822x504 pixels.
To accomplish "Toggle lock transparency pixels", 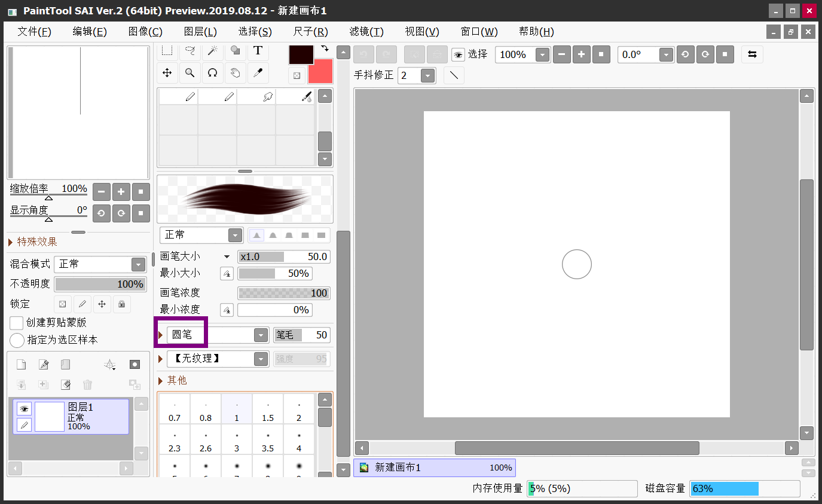I will (x=62, y=304).
